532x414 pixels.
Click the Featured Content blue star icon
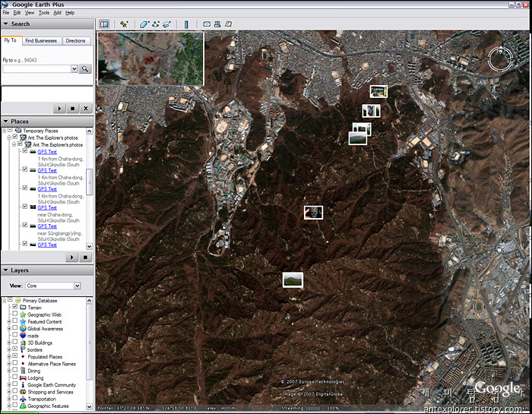[x=23, y=322]
